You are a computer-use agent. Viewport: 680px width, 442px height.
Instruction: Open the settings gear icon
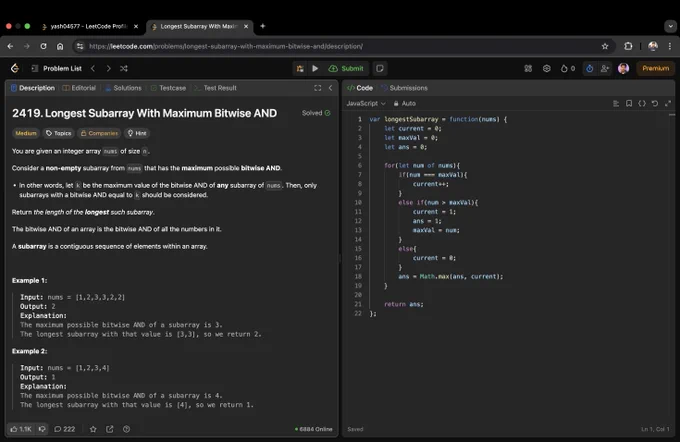click(546, 69)
